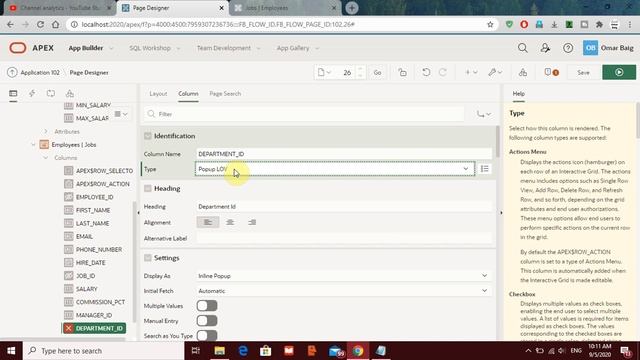Select the Column tab
640x360 pixels.
pos(188,93)
